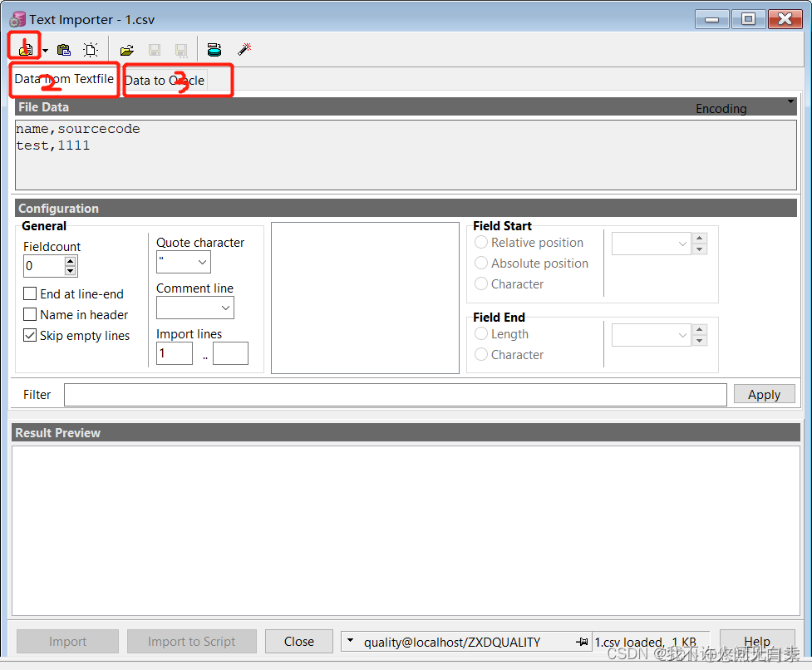This screenshot has height=670, width=812.
Task: Select Relative position radio button
Action: click(481, 243)
